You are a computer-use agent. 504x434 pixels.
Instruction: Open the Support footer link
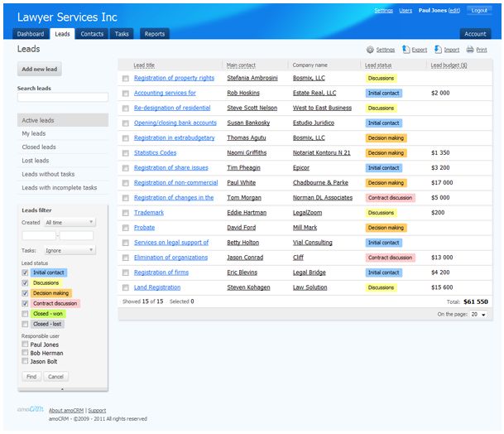[x=97, y=411]
